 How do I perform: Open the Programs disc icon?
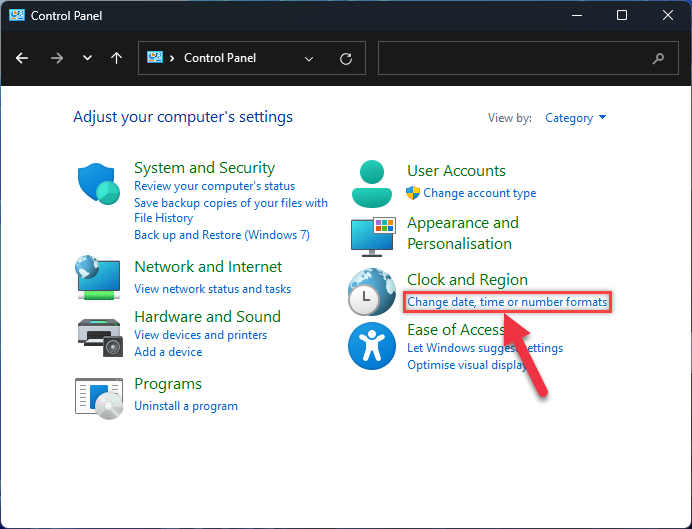tap(99, 398)
